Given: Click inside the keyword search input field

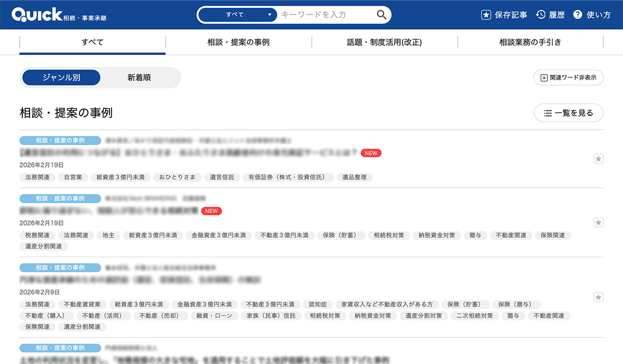Looking at the screenshot, I should tap(322, 14).
